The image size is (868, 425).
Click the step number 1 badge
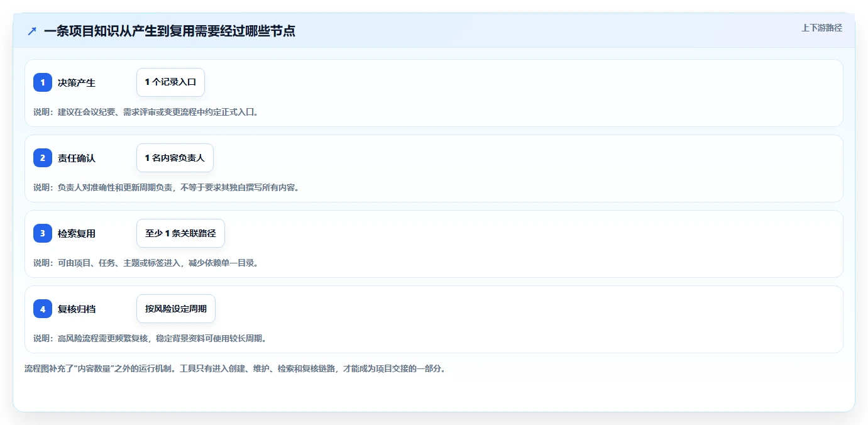click(43, 82)
